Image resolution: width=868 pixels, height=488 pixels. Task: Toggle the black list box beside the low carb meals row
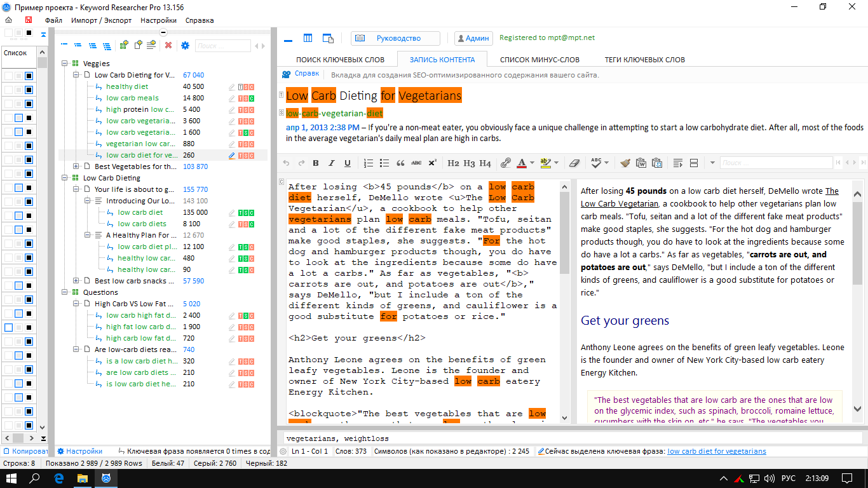pos(29,104)
